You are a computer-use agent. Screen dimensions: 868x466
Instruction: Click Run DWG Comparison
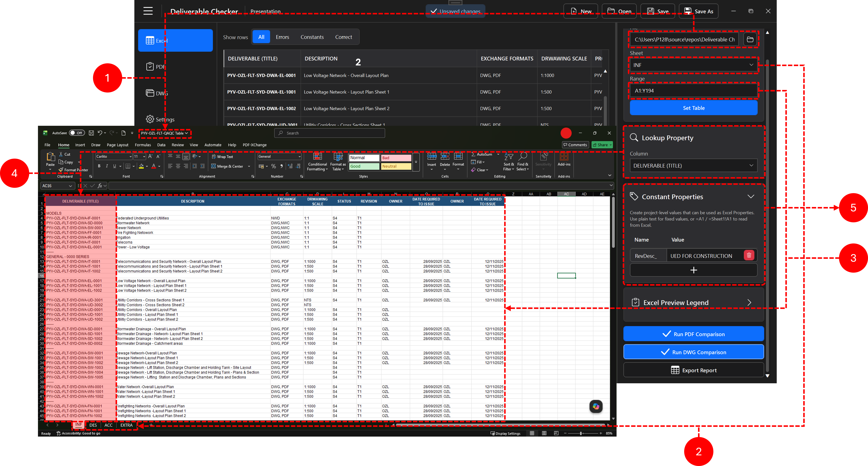coord(694,352)
